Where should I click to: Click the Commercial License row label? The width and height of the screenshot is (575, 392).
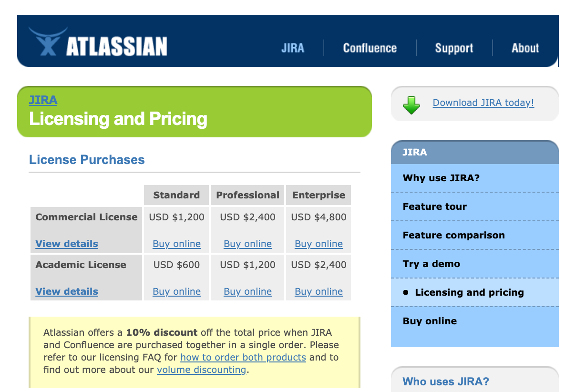click(86, 217)
